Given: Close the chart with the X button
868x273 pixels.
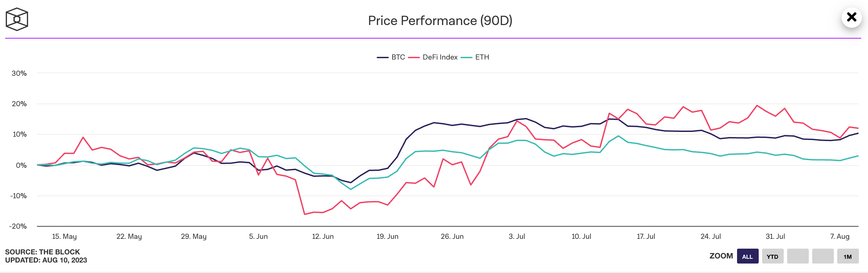Looking at the screenshot, I should [851, 17].
